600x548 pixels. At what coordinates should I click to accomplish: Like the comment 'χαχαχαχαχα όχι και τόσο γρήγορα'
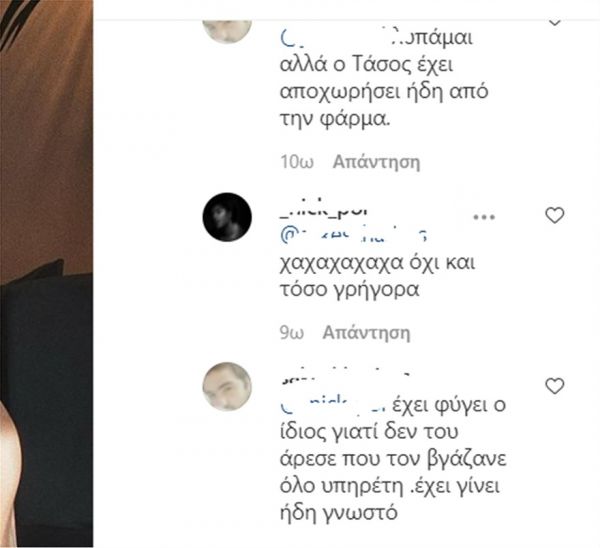(x=554, y=215)
